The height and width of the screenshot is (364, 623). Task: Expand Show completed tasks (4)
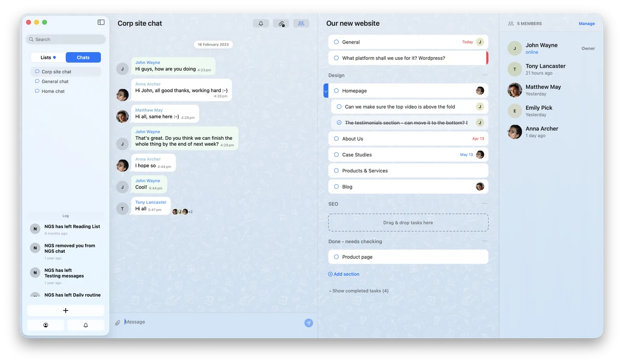pos(359,291)
